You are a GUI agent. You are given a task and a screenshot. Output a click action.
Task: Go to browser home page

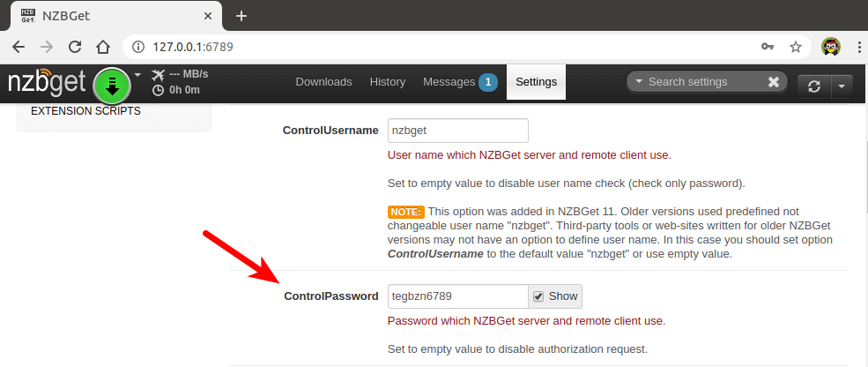point(103,47)
